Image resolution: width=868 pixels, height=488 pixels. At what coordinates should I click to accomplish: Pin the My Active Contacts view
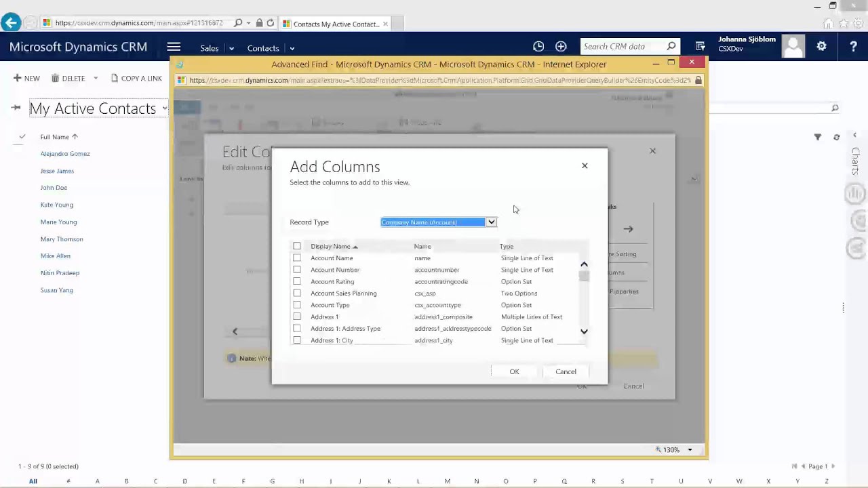[16, 108]
